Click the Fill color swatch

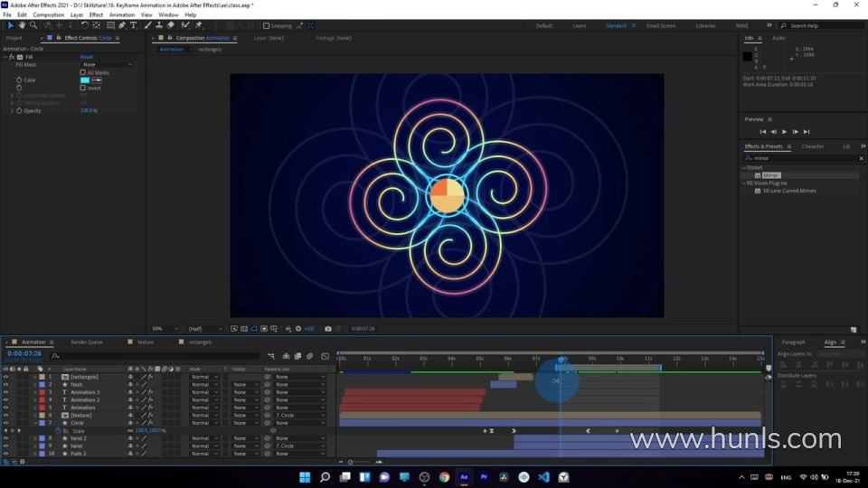coord(85,80)
